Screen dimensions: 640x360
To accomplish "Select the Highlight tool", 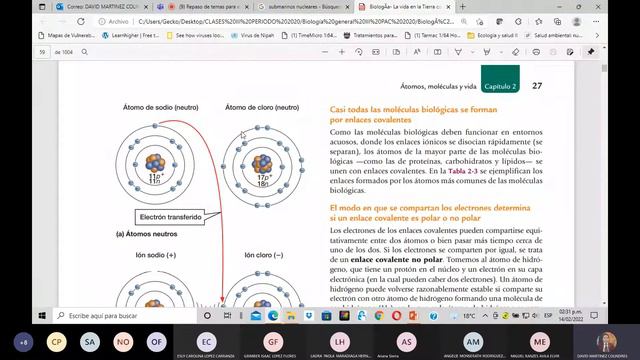I will (487, 52).
